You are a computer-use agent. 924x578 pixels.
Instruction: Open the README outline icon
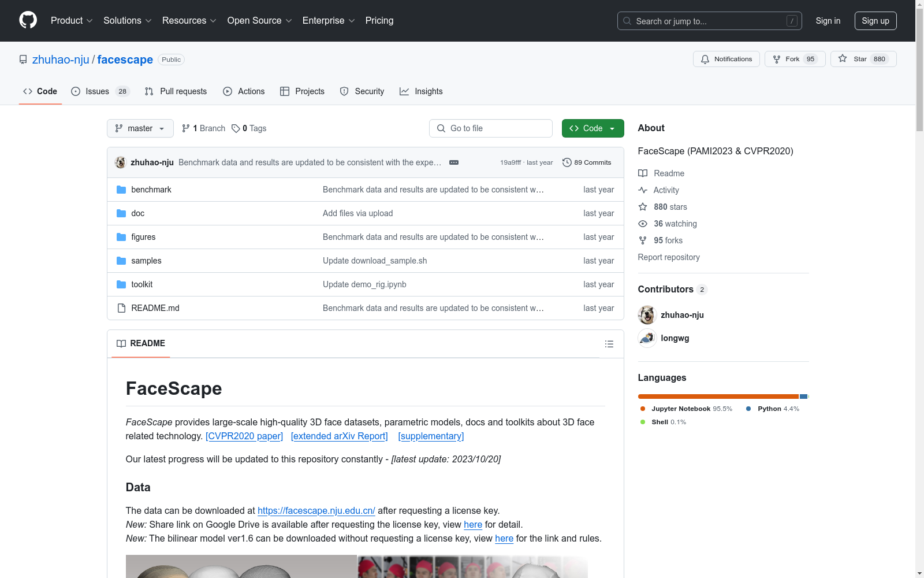click(x=609, y=344)
